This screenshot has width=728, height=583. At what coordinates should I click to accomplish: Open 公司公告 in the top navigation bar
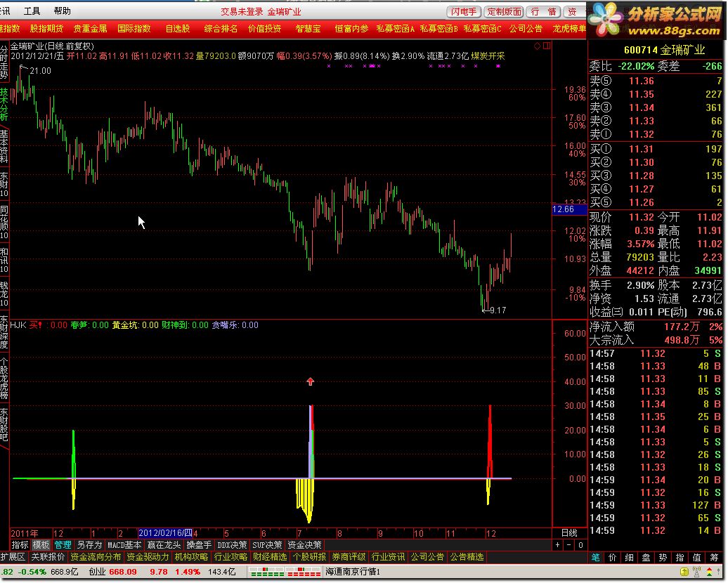[526, 29]
